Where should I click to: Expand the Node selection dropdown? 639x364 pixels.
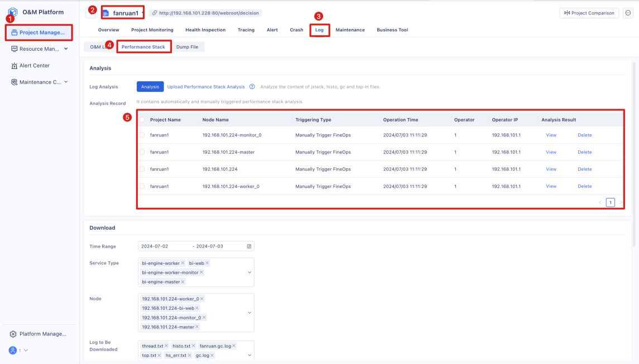[249, 313]
